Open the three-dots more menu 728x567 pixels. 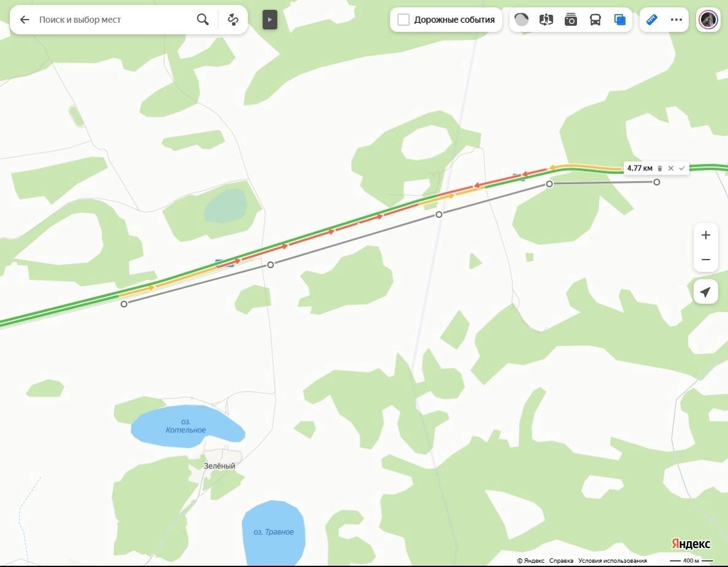(676, 20)
